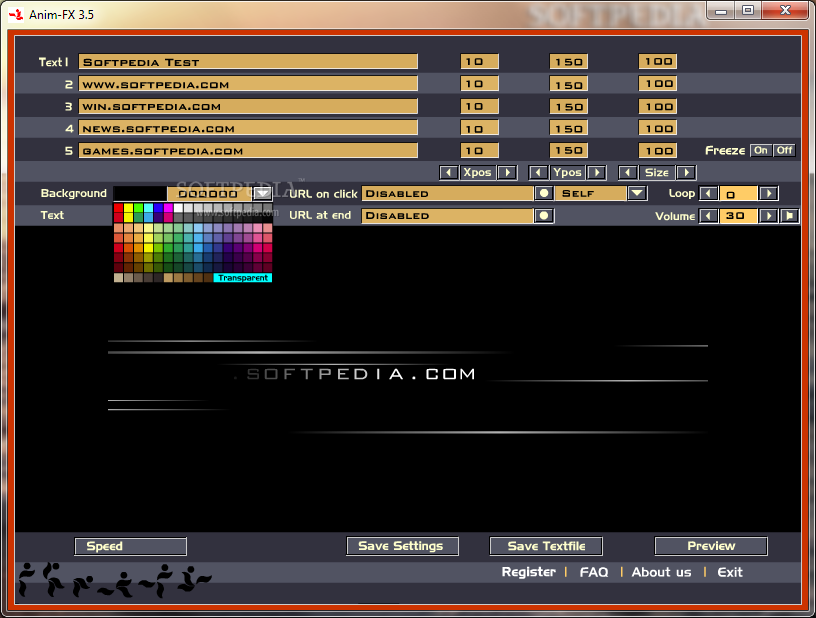Screen dimensions: 816x618
Task: Pick the Transparent option in color palette
Action: [243, 278]
